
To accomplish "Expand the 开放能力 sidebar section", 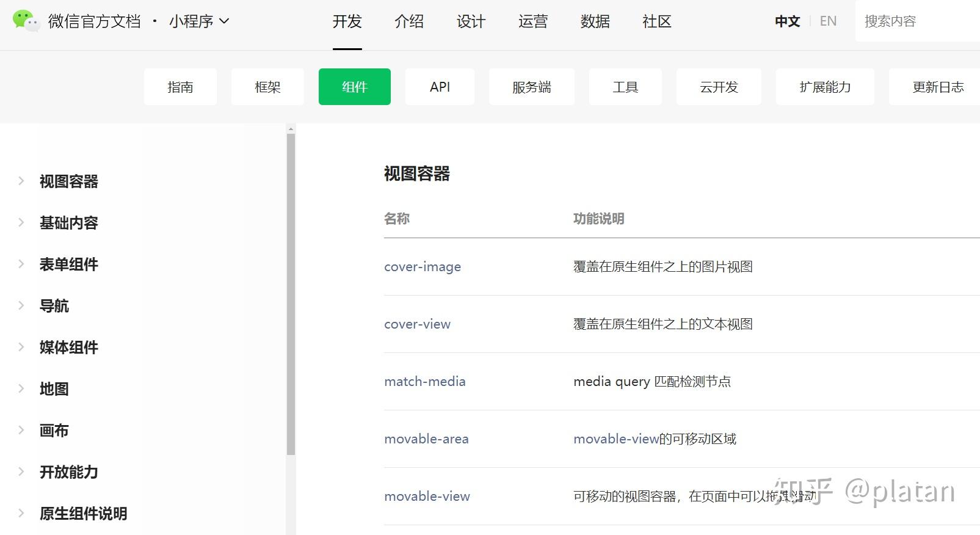I will [68, 472].
